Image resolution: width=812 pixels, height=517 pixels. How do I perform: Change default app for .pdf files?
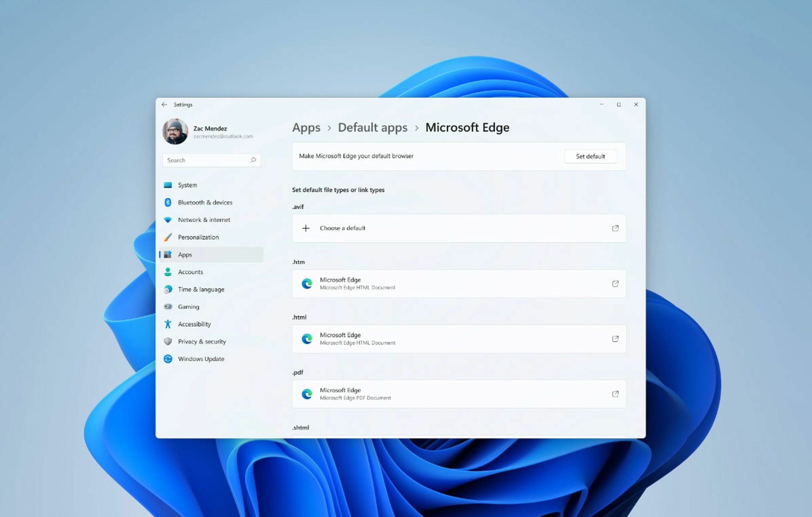(x=459, y=394)
